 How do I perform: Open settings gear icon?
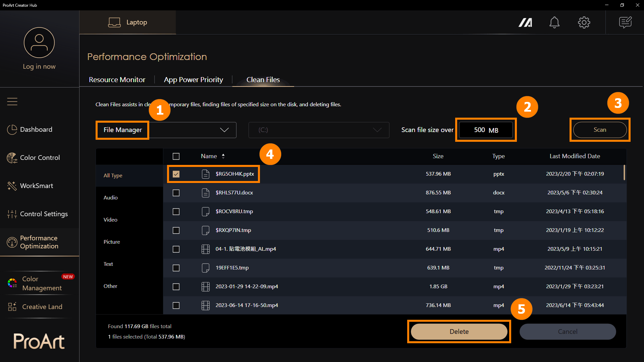[x=584, y=22]
